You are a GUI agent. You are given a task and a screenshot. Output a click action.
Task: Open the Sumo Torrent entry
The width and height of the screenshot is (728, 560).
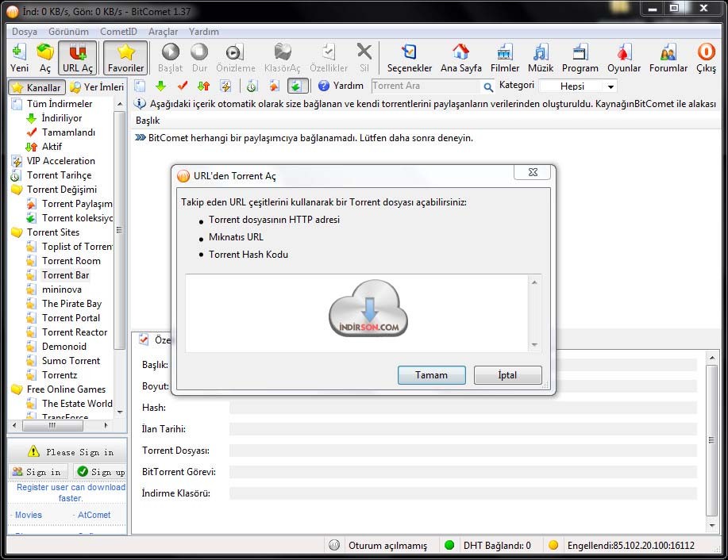[x=71, y=361]
